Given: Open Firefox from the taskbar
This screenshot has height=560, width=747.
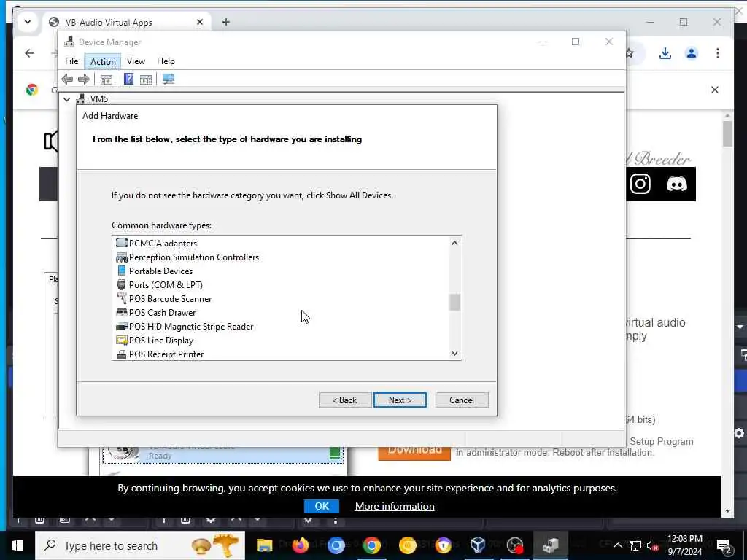Looking at the screenshot, I should tap(300, 545).
